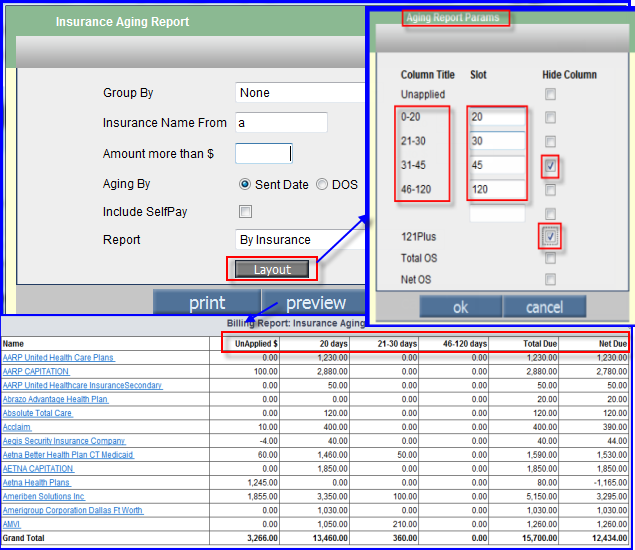Tick the Include SelfPay checkbox
Viewport: 635px width, 550px height.
[x=245, y=211]
